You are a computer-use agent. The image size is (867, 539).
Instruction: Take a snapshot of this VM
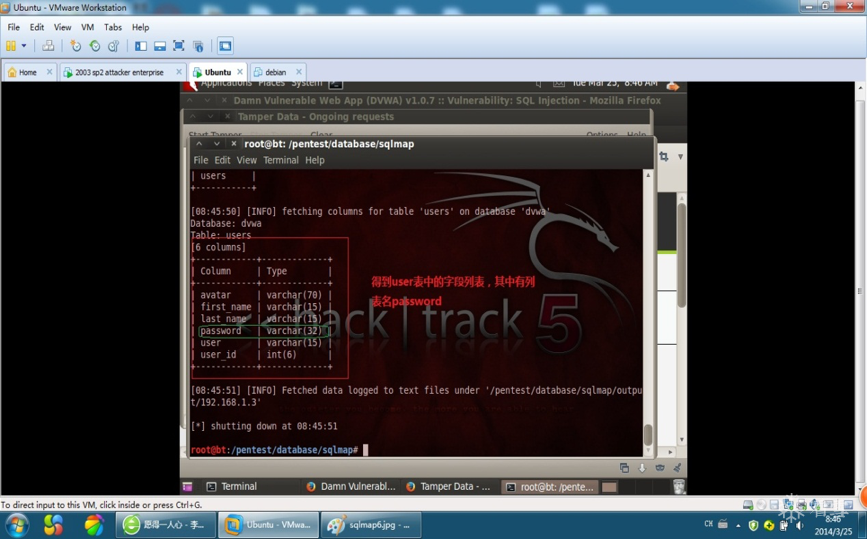76,46
